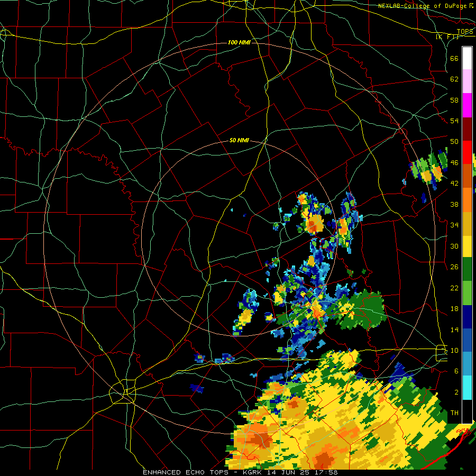Select the light green swatch on the color scale
The width and height of the screenshot is (476, 476).
(467, 293)
